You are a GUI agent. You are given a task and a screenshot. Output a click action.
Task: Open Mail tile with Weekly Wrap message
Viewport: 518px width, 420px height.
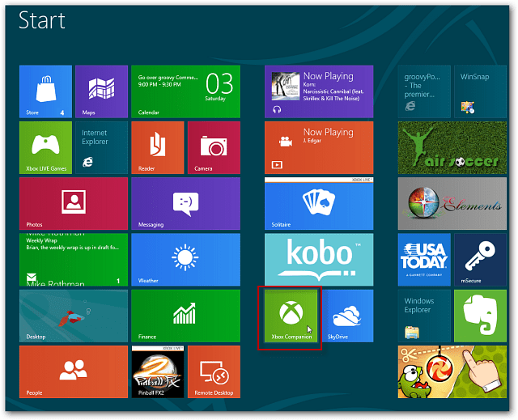(74, 260)
